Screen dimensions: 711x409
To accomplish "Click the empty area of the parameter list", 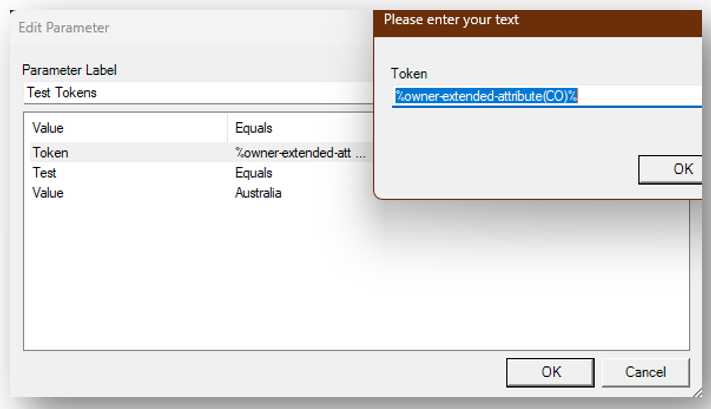I will tap(350, 280).
